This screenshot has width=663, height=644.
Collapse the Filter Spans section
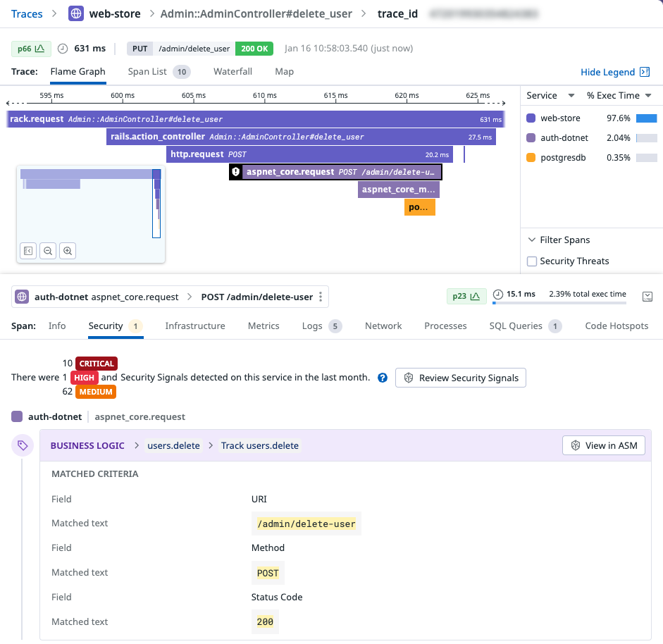click(531, 240)
